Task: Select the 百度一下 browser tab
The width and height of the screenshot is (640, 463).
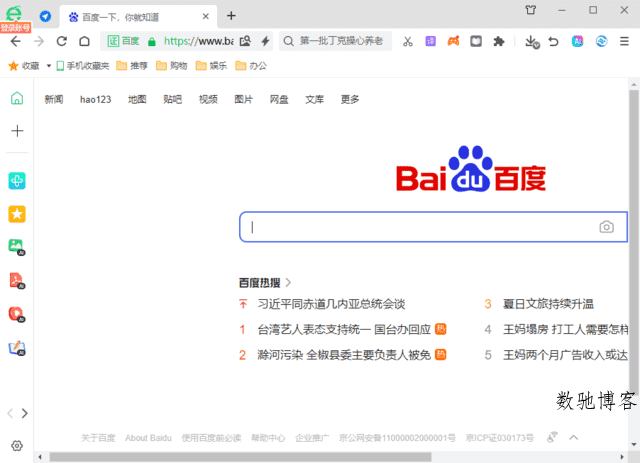Action: coord(137,17)
